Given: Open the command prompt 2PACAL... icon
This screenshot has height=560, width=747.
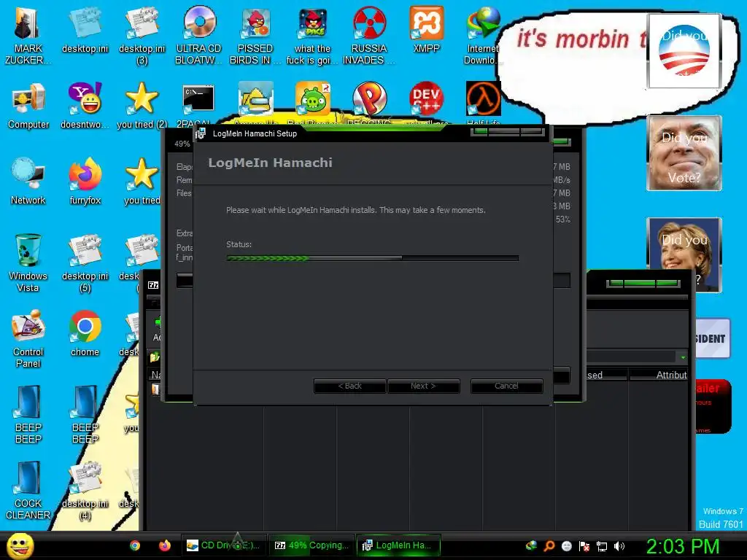Looking at the screenshot, I should (198, 99).
